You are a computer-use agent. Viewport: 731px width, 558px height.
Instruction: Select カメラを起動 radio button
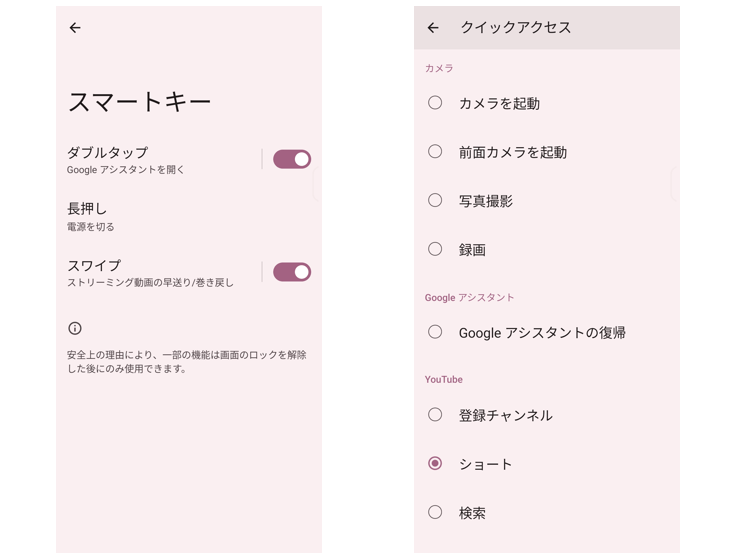coord(435,103)
